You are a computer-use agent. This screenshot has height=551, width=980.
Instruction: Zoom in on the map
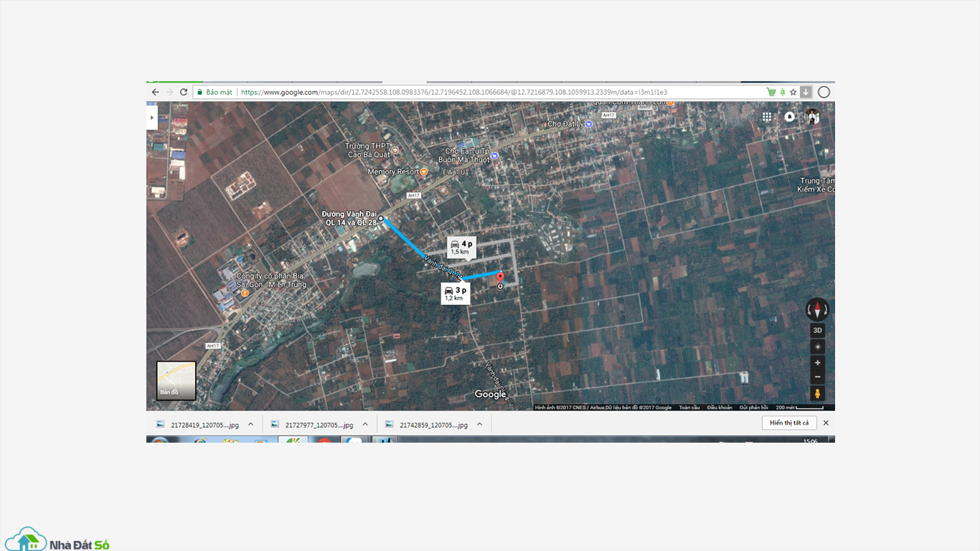(817, 363)
